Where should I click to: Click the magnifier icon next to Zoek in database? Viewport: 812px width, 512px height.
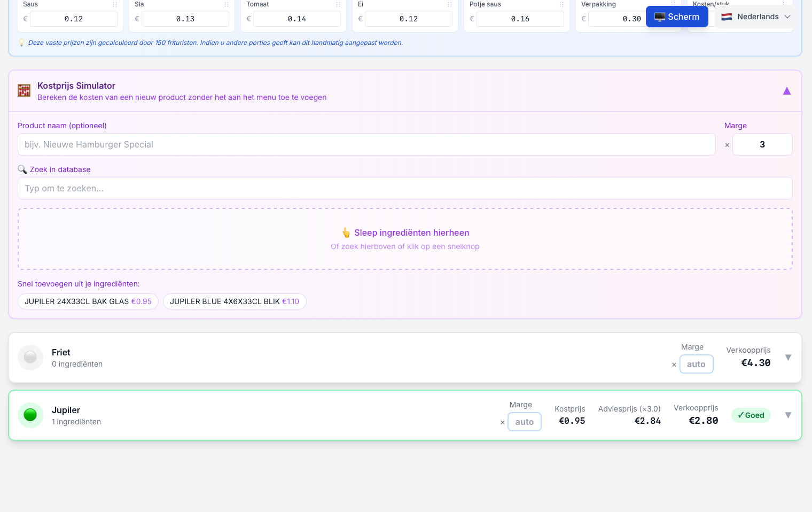[x=22, y=169]
